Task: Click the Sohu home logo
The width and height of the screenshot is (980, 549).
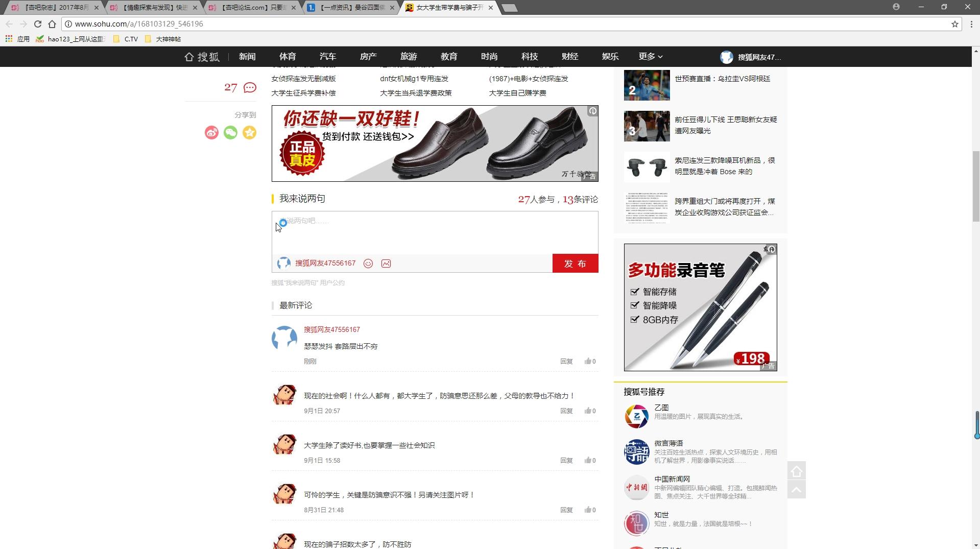Action: click(x=202, y=57)
